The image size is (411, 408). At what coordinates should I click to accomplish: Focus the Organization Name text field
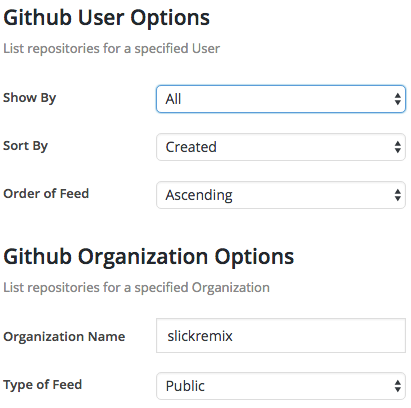coord(281,335)
